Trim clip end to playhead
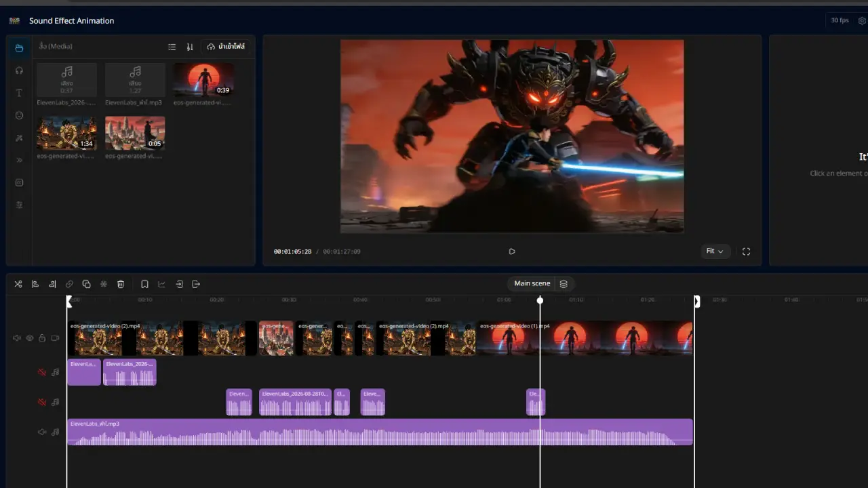Image resolution: width=868 pixels, height=488 pixels. 52,284
